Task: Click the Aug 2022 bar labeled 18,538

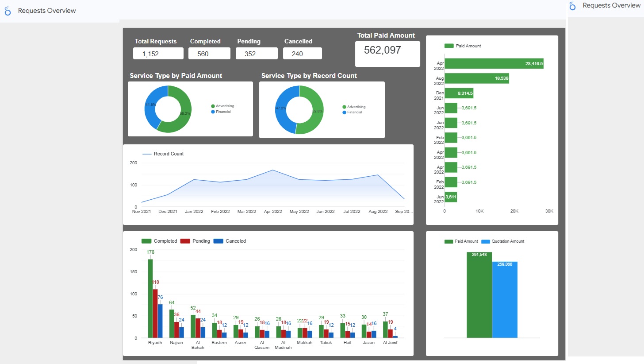Action: (476, 78)
